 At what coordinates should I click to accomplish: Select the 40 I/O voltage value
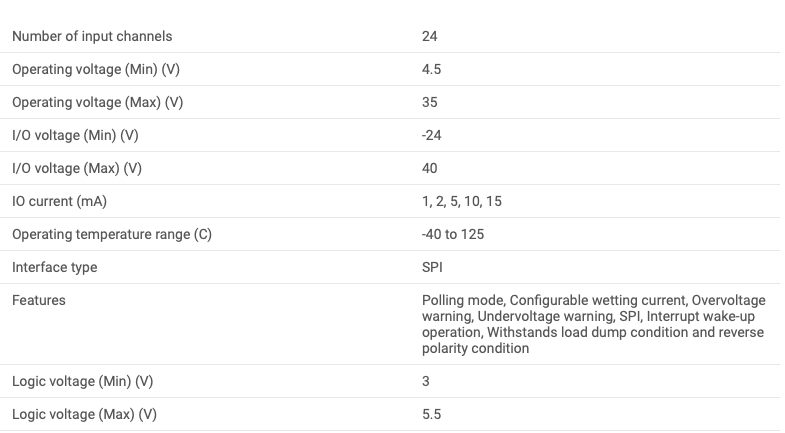point(430,169)
